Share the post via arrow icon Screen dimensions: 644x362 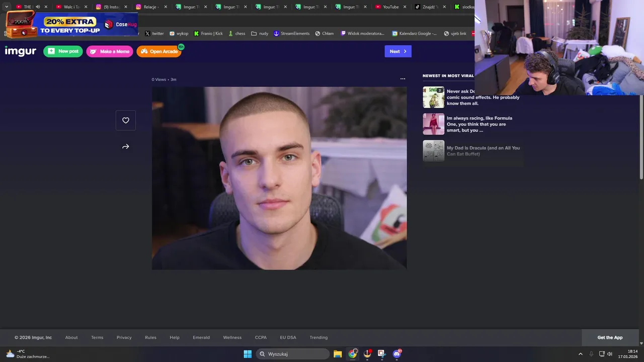[x=126, y=147]
